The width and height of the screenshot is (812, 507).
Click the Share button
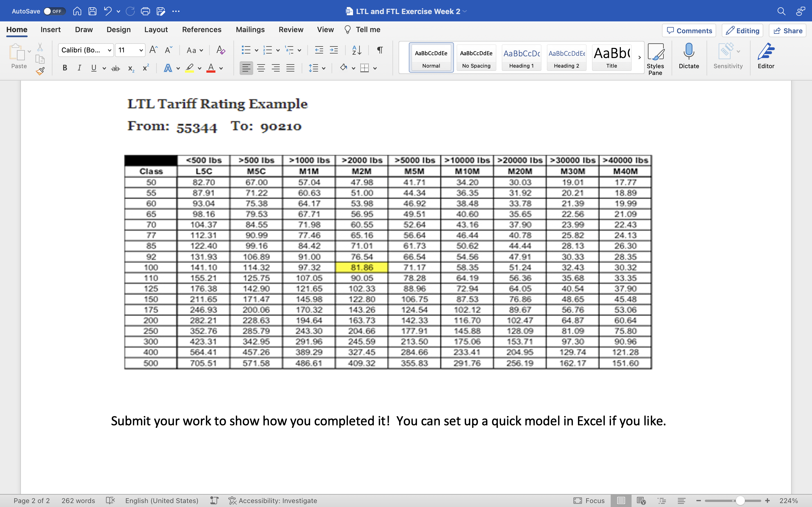[787, 30]
